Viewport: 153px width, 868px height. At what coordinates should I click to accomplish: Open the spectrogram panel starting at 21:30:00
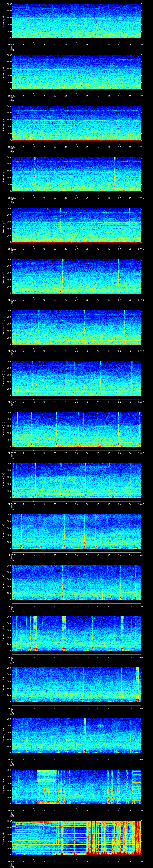pyautogui.click(x=77, y=787)
